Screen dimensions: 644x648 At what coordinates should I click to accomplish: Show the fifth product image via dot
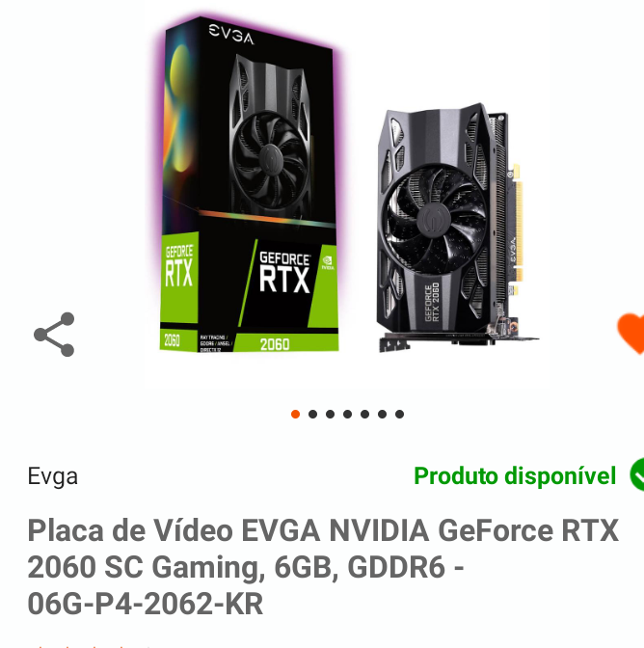tap(364, 414)
